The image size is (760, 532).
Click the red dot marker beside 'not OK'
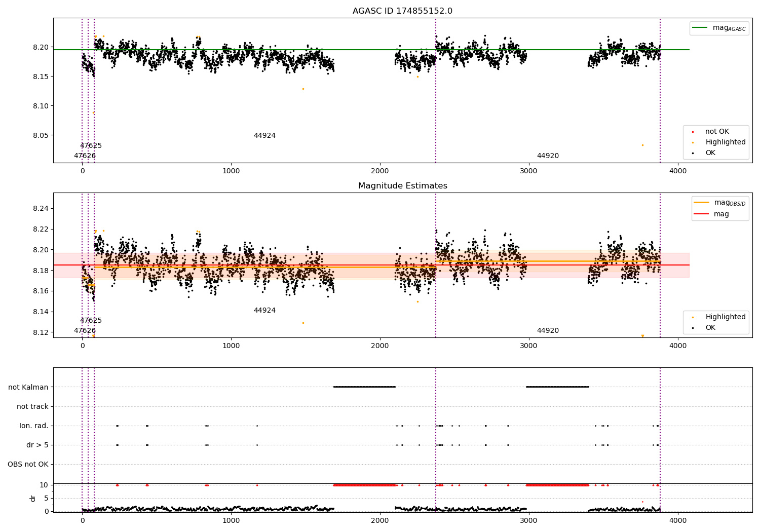(693, 132)
